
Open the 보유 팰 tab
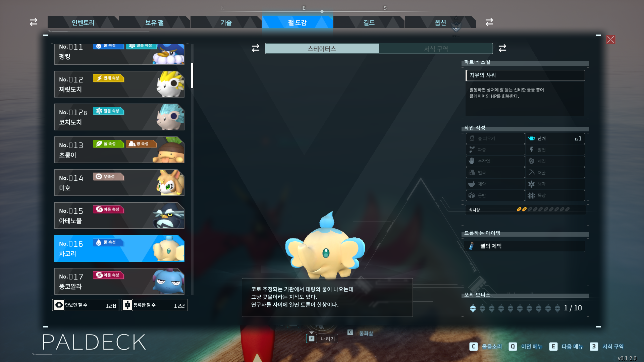pos(154,22)
